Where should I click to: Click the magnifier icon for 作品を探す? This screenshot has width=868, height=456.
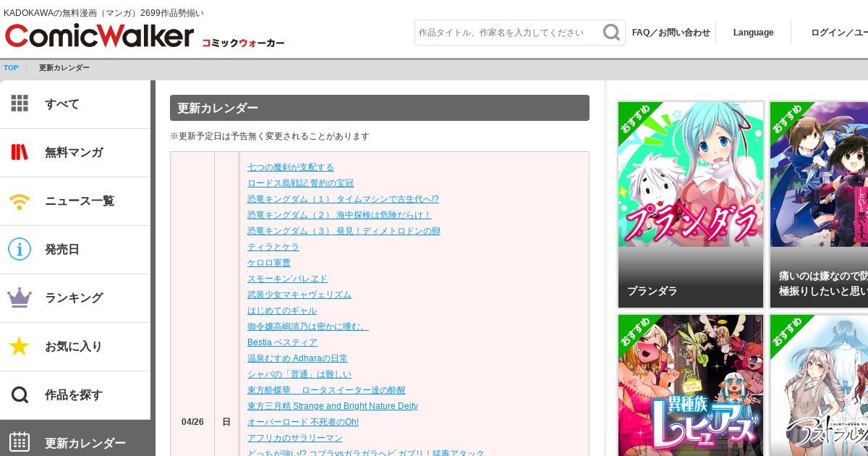tap(20, 394)
